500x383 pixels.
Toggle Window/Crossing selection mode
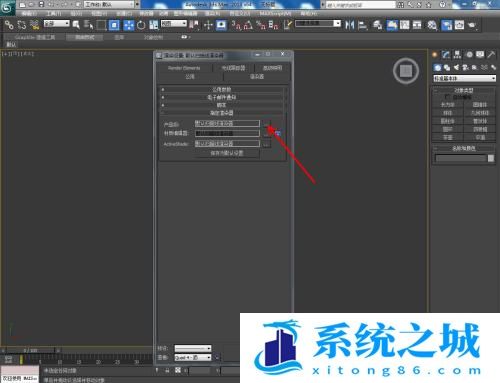[114, 25]
